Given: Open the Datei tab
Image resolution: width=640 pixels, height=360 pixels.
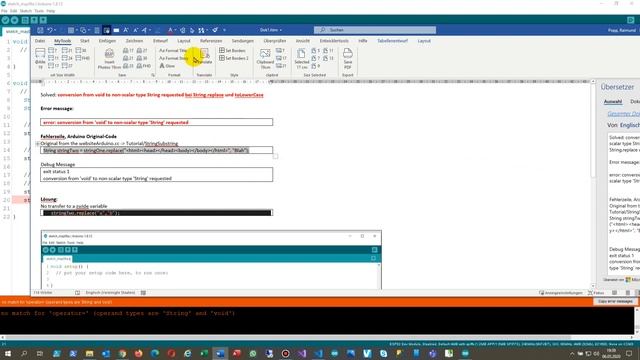Looking at the screenshot, I should click(x=40, y=41).
